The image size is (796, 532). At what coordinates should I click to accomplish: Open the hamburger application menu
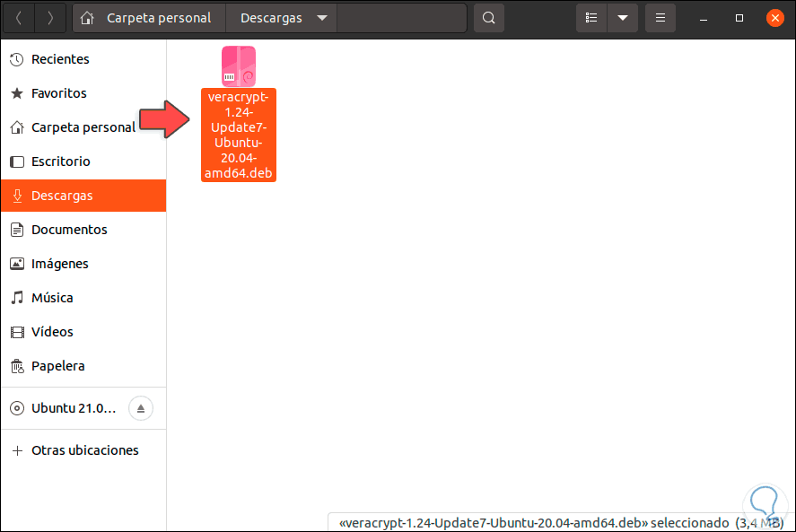(660, 17)
